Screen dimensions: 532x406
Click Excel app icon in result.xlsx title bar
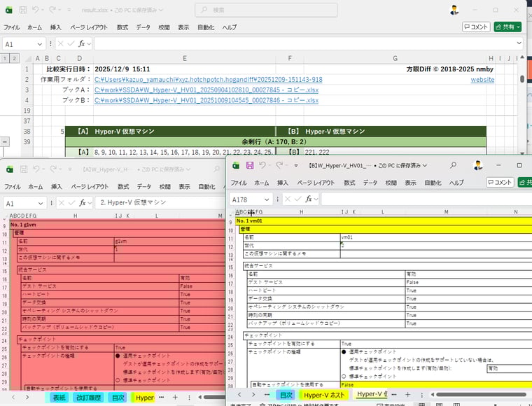pos(9,10)
